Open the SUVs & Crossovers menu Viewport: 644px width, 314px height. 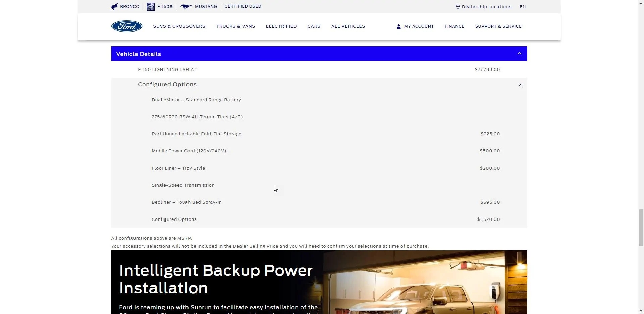[x=179, y=26]
